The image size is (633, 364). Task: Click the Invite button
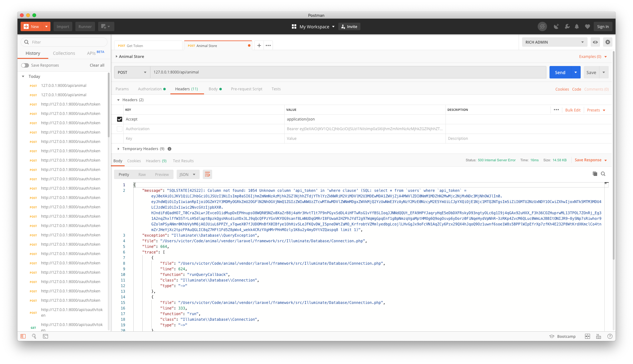(349, 27)
